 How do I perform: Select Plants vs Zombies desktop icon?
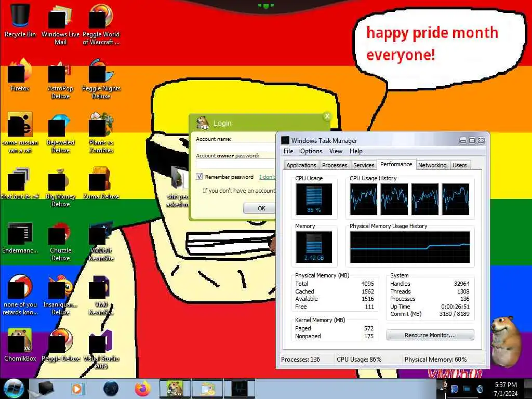click(101, 133)
